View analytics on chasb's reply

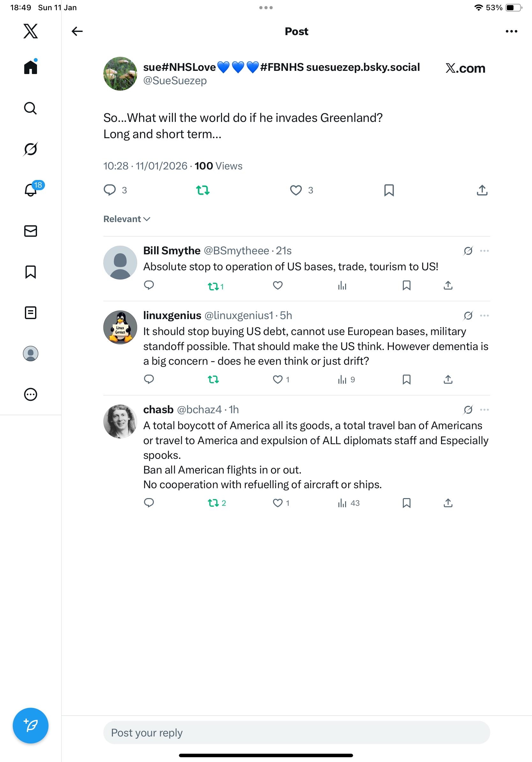click(348, 503)
